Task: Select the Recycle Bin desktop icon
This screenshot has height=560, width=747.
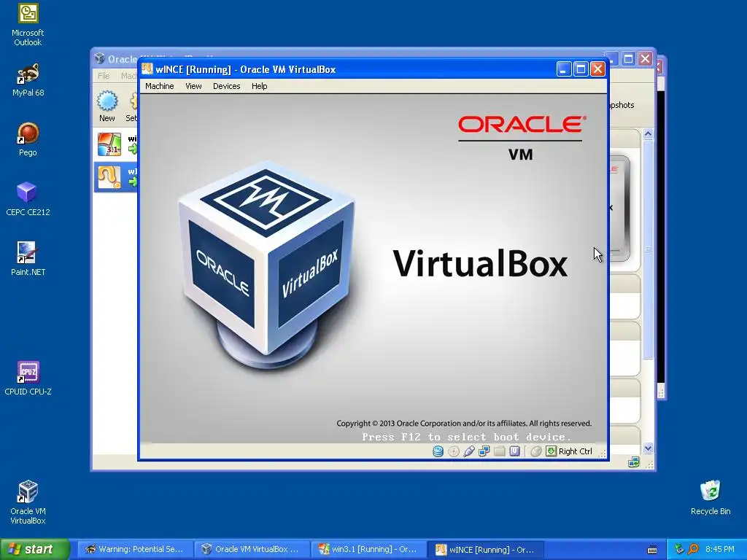Action: pos(711,497)
